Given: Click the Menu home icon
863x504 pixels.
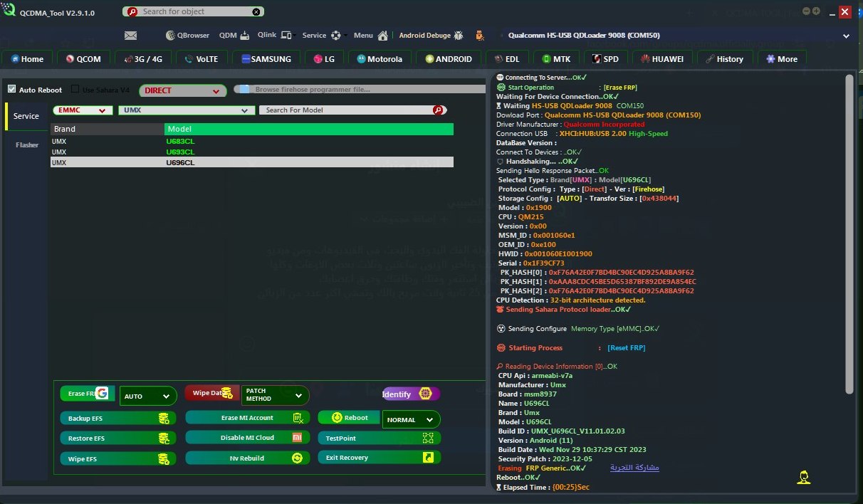Looking at the screenshot, I should [x=382, y=36].
